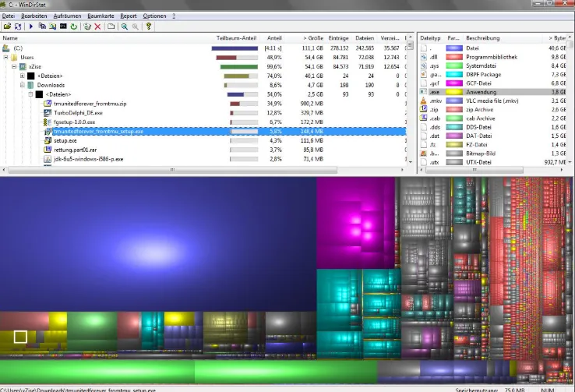Open the Datei menu

(x=9, y=16)
